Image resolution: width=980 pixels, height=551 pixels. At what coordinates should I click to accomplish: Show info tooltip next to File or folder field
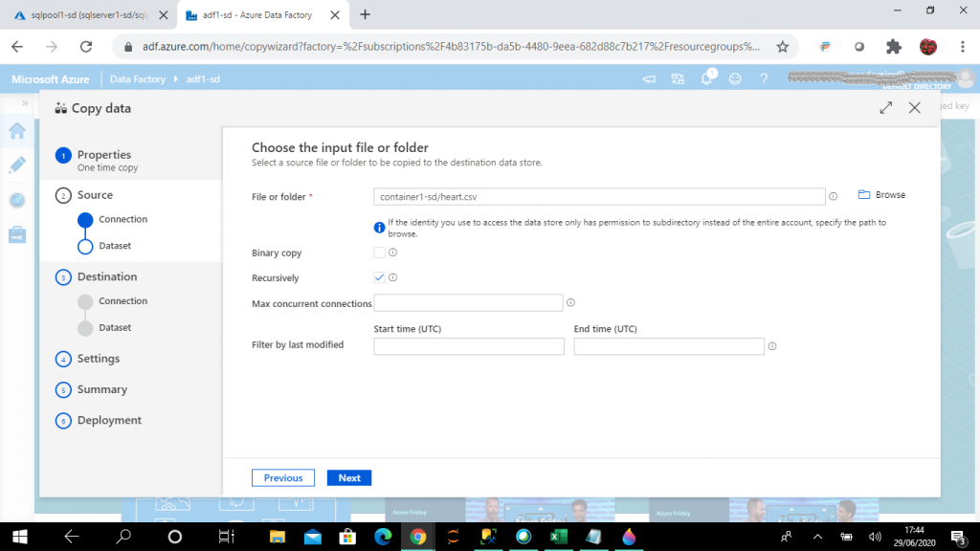click(834, 196)
